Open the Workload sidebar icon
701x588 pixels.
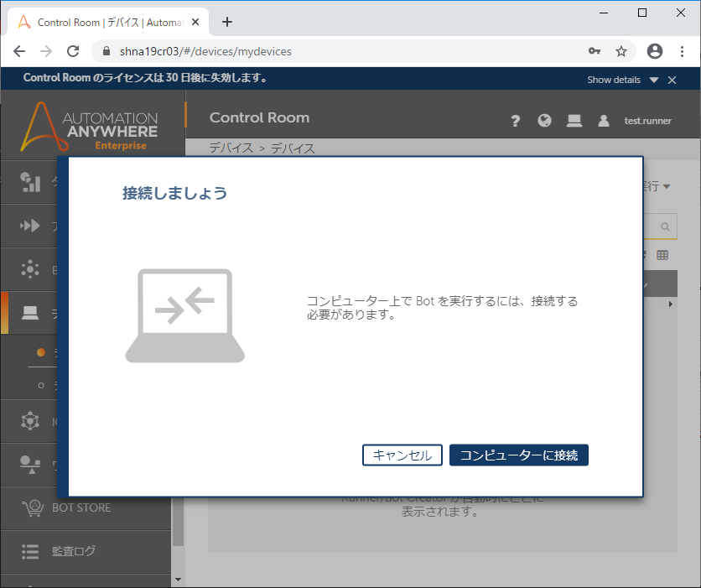click(30, 465)
